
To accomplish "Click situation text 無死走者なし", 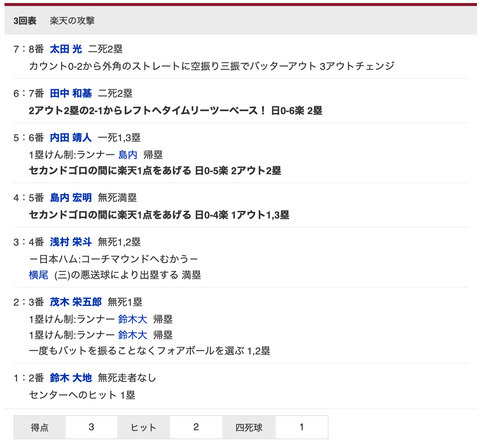I will tap(127, 378).
